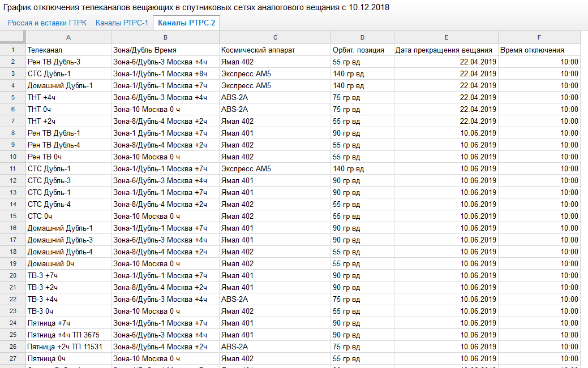Select column A header
Screen dimensions: 588x368
(x=68, y=37)
